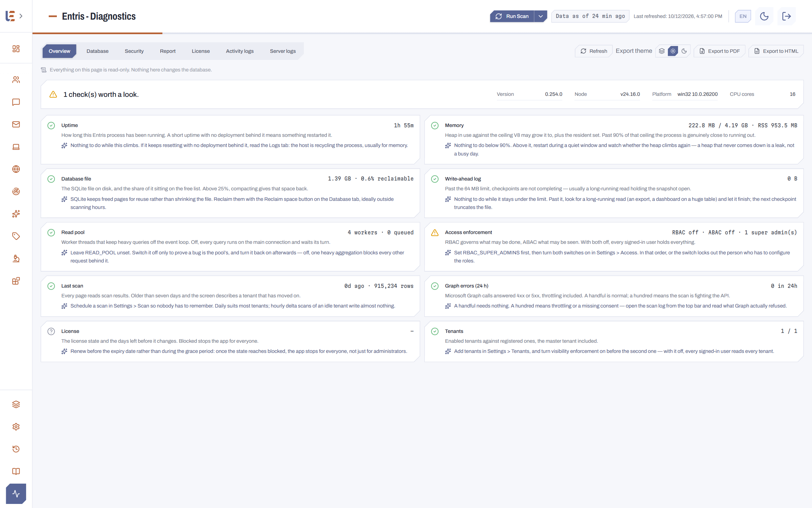Open the settings gear icon in sidebar
Image resolution: width=812 pixels, height=508 pixels.
tap(16, 427)
